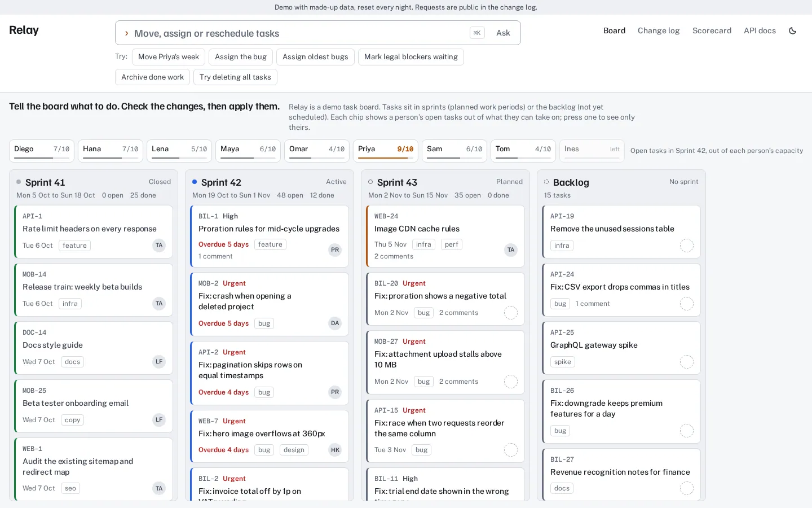Click unassigned circle on MOB-27 card
The width and height of the screenshot is (812, 508).
(511, 382)
